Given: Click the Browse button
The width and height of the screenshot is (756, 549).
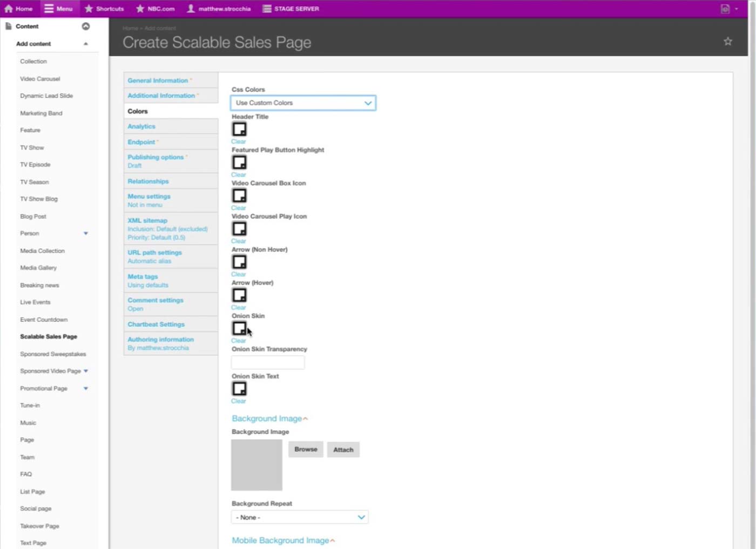Looking at the screenshot, I should [x=306, y=449].
